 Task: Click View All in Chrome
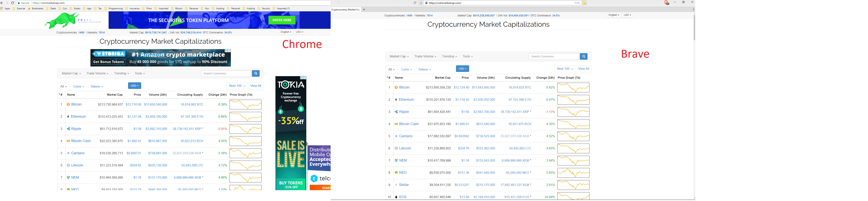[256, 86]
